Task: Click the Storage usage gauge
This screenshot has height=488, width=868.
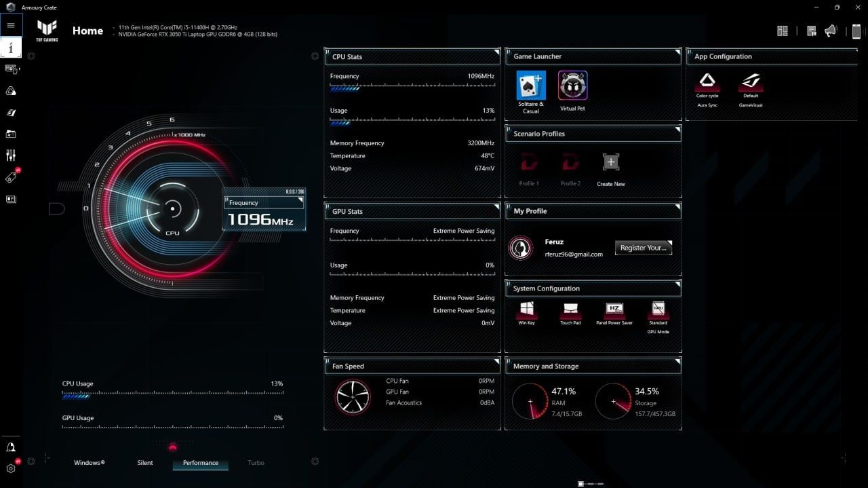Action: (x=613, y=400)
